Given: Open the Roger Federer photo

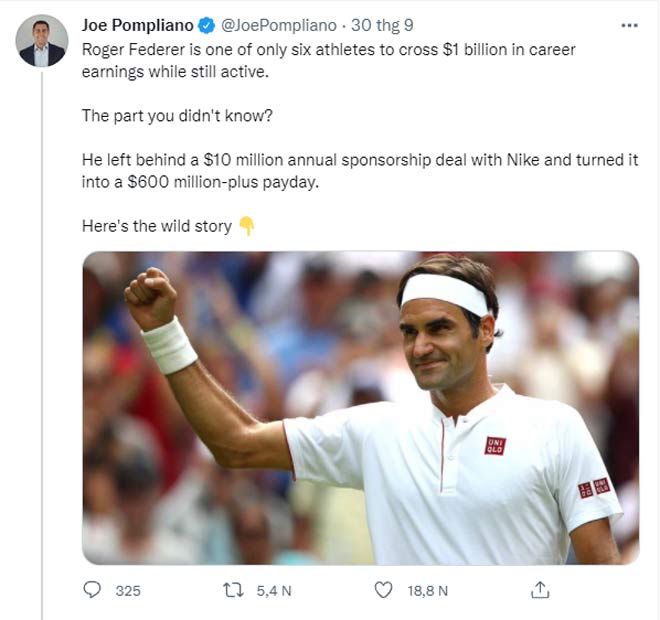Looking at the screenshot, I should [x=360, y=407].
